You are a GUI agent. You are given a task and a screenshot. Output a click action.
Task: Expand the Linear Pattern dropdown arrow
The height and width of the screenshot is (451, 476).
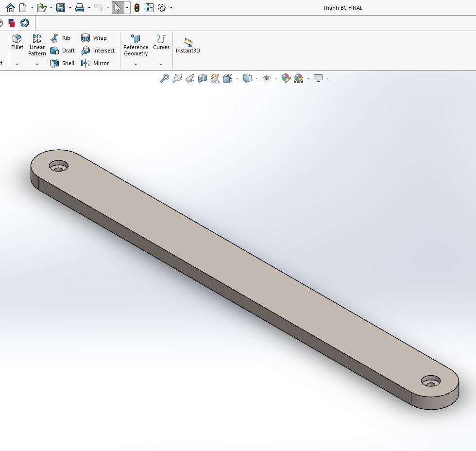tap(37, 64)
